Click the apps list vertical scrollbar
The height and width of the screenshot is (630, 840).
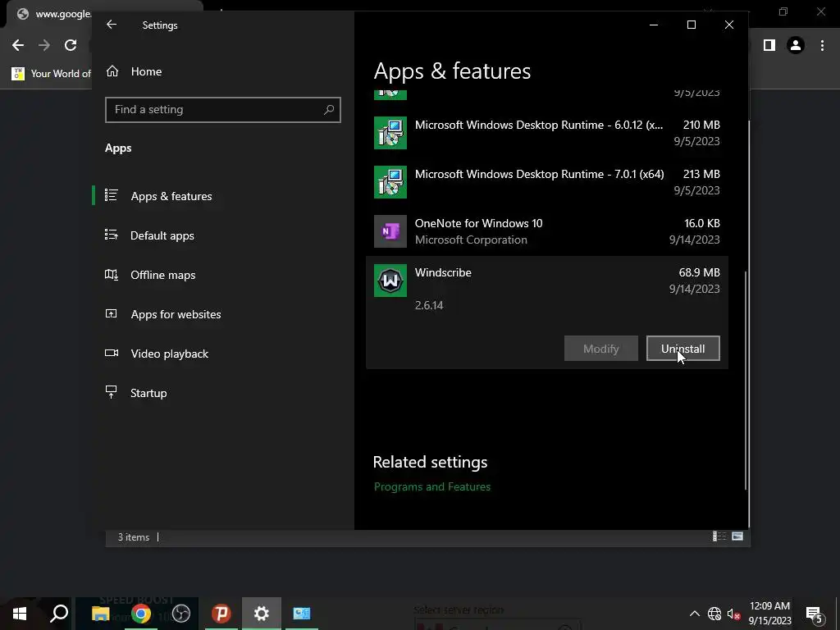click(745, 381)
